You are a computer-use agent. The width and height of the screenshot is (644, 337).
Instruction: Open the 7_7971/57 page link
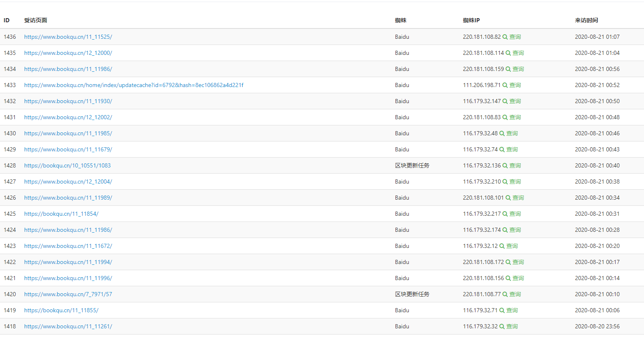click(68, 294)
